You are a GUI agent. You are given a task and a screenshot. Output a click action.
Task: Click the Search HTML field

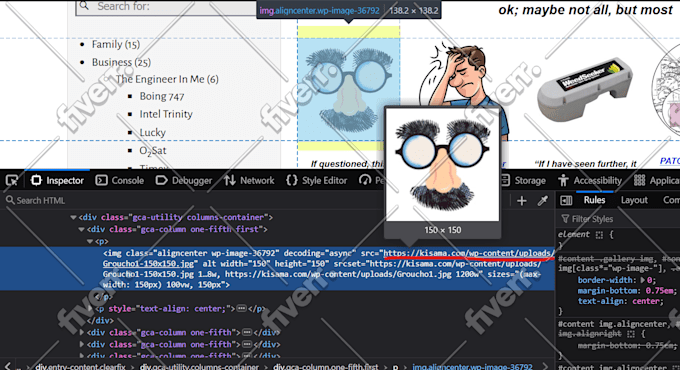(x=256, y=200)
